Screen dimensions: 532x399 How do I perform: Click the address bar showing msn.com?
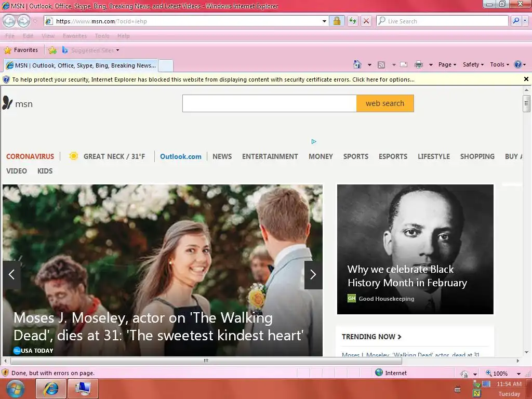[182, 21]
